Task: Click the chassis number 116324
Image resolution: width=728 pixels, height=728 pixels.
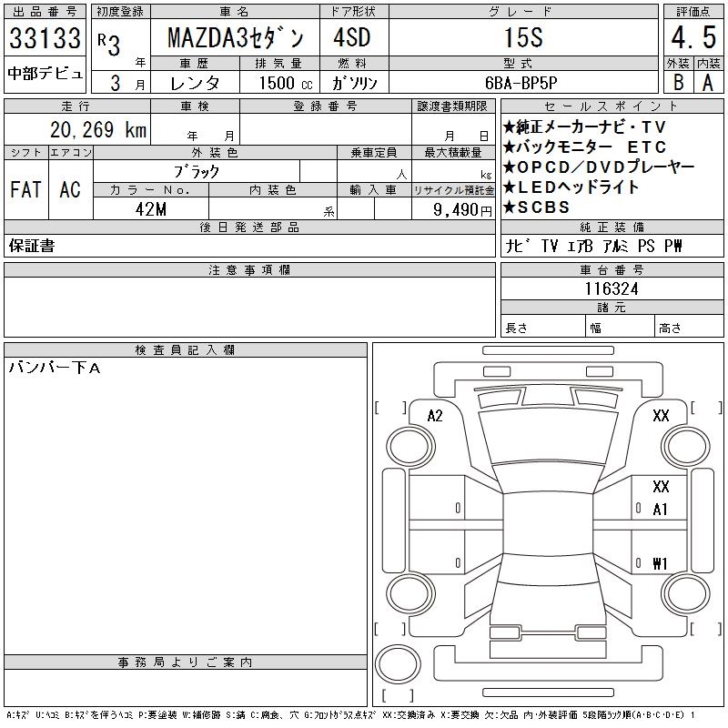Action: 612,288
